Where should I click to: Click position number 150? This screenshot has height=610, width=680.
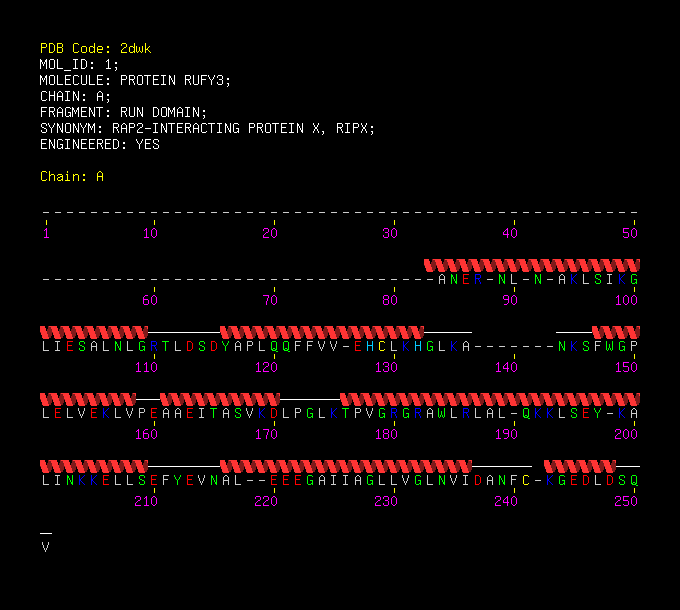[626, 367]
